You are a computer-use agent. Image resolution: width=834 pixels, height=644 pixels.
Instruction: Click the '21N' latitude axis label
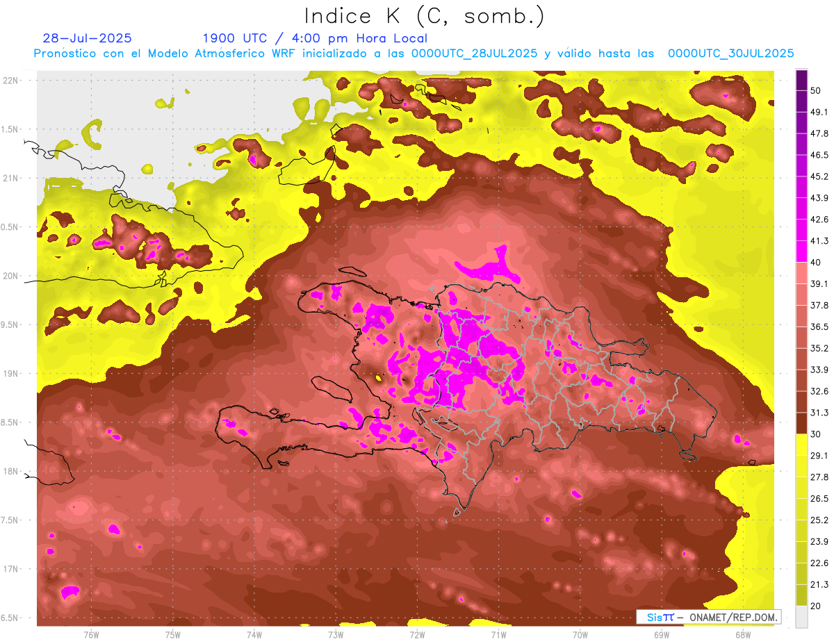pos(10,178)
